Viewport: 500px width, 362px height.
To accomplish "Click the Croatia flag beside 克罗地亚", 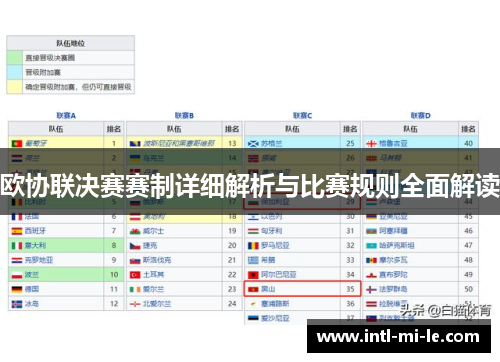I will 17,260.
